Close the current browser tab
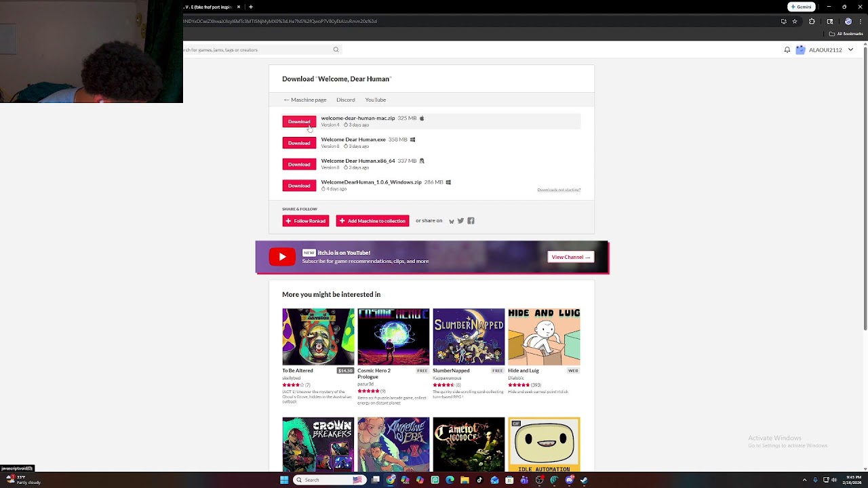Screen dimensions: 868x488 coord(239,7)
